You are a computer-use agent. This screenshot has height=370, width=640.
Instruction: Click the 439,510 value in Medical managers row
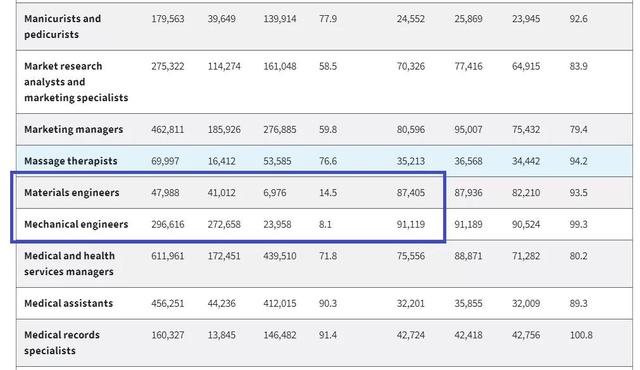(x=280, y=256)
